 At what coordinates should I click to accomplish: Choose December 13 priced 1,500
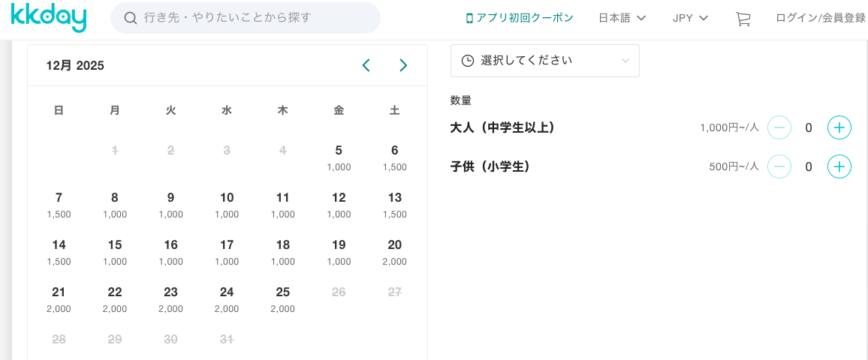(x=394, y=205)
